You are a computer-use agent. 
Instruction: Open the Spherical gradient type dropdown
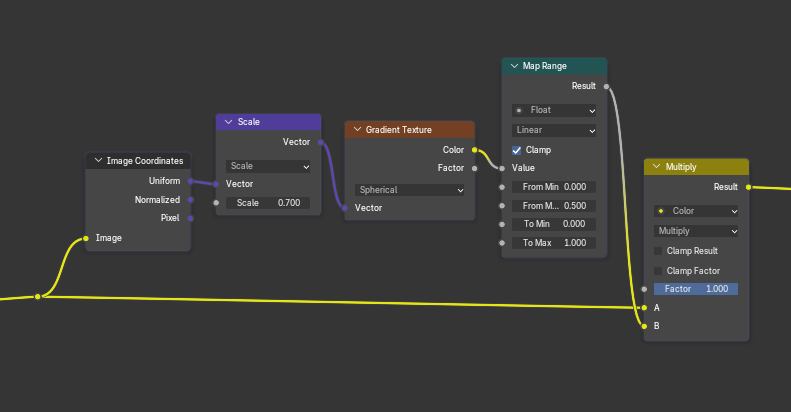click(409, 190)
